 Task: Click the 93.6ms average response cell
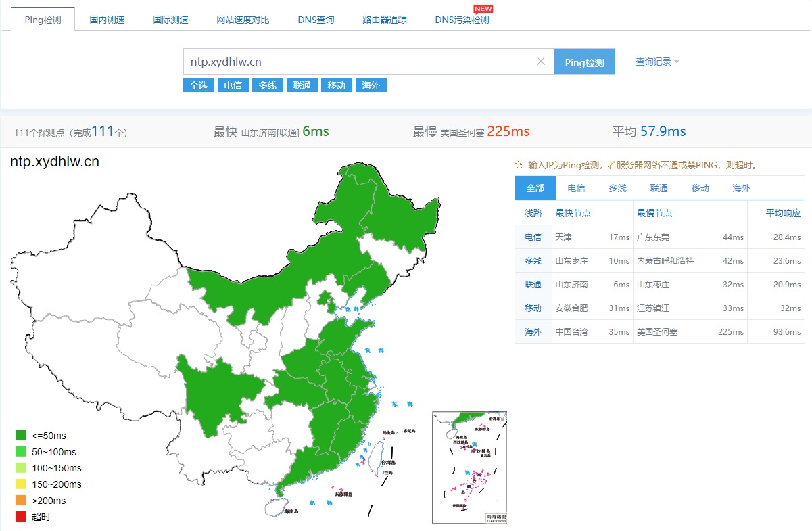tap(786, 332)
